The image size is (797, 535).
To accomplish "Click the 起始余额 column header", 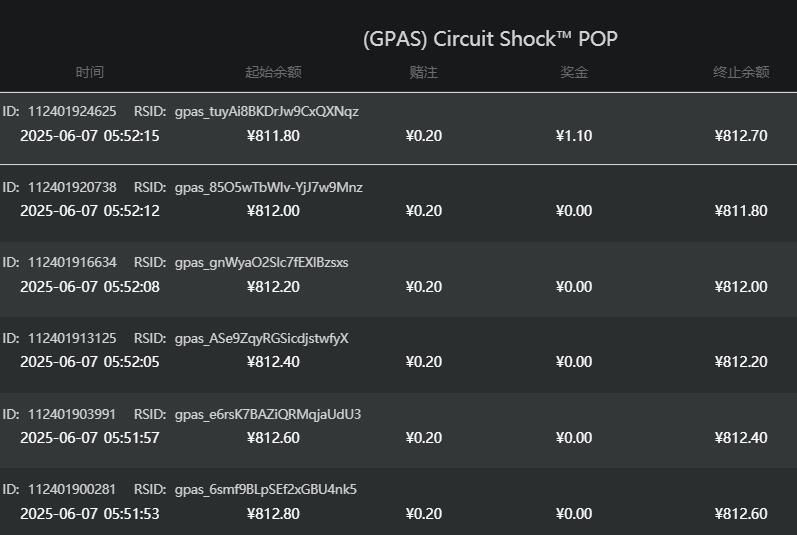I will coord(273,72).
